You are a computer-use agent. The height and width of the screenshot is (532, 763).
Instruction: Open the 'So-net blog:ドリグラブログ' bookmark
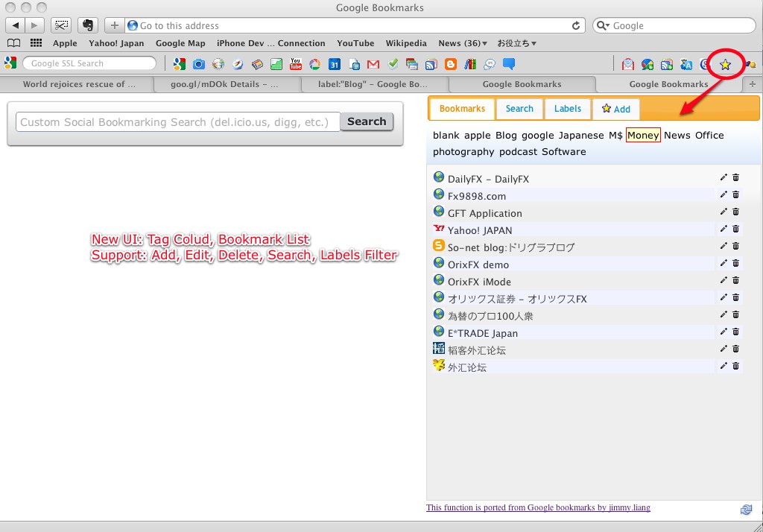tap(511, 248)
